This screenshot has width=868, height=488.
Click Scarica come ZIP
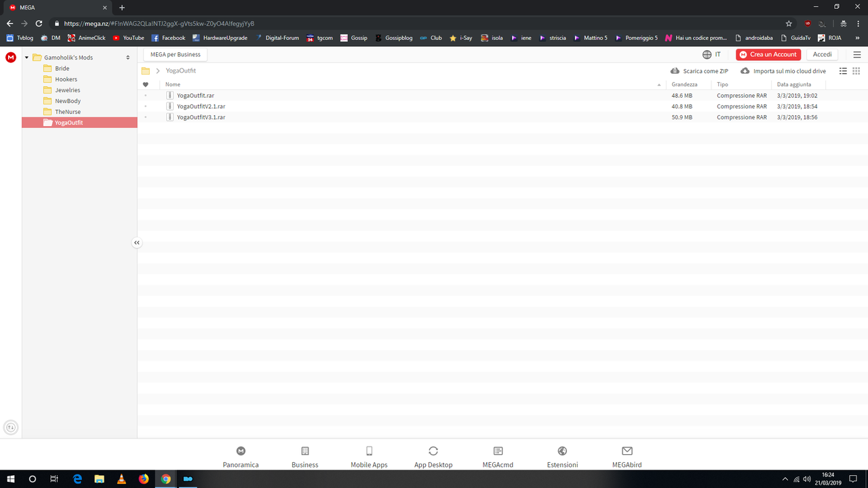click(699, 71)
